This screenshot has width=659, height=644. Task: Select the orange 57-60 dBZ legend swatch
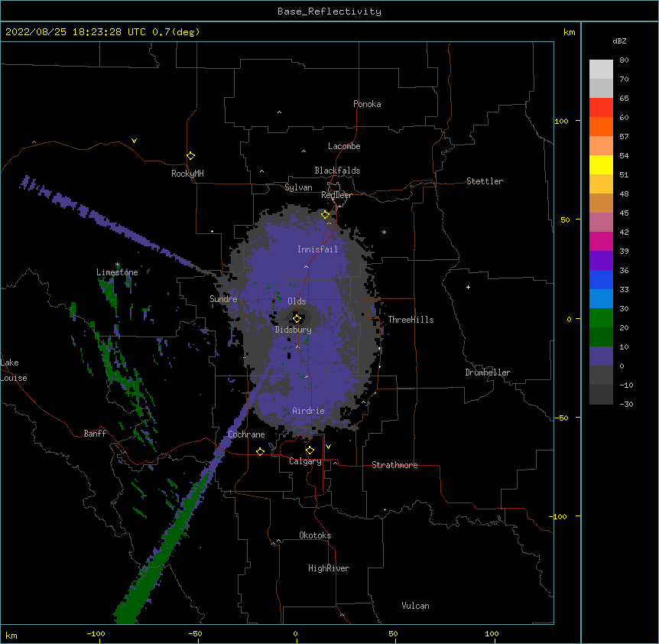point(601,126)
